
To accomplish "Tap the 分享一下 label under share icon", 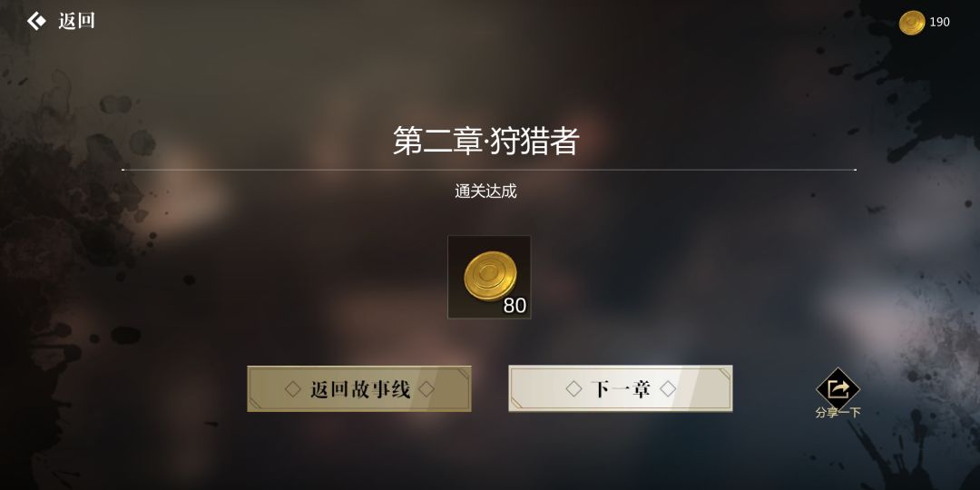I will click(x=838, y=413).
